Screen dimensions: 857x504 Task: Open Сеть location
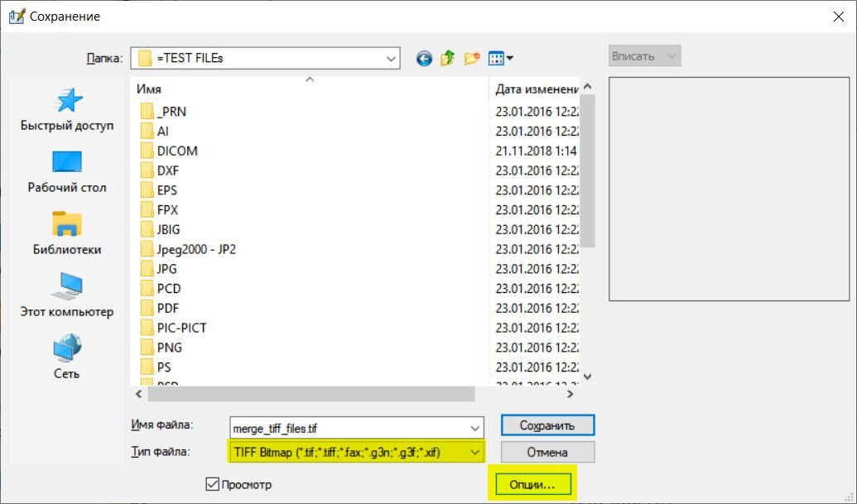(67, 358)
